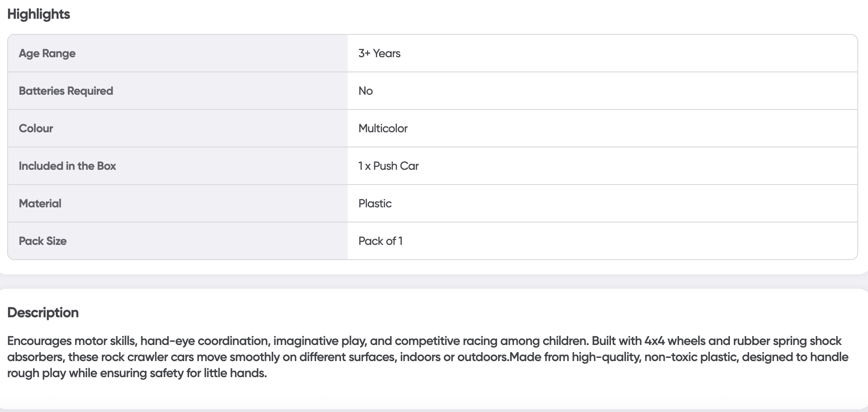Select the Multicolor value text
868x412 pixels.
[x=383, y=128]
